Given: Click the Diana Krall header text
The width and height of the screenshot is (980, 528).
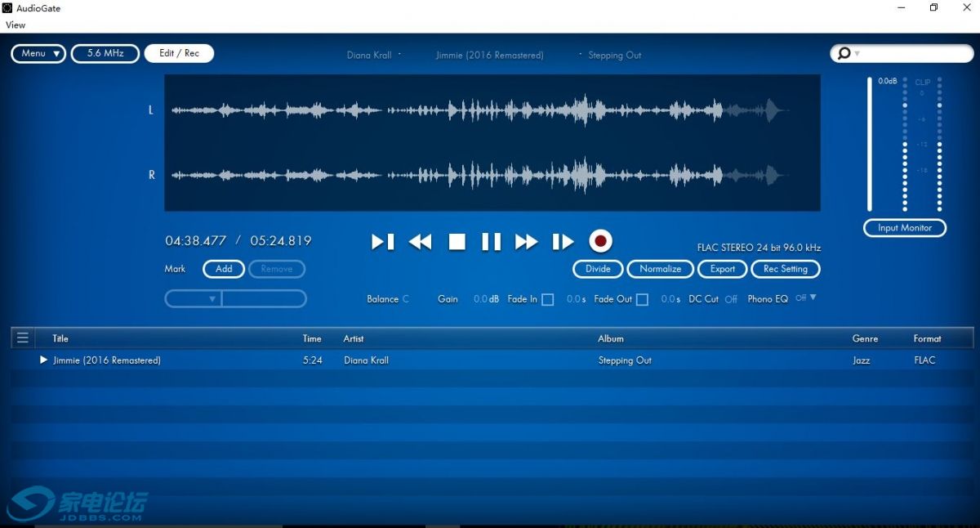Looking at the screenshot, I should coord(369,56).
